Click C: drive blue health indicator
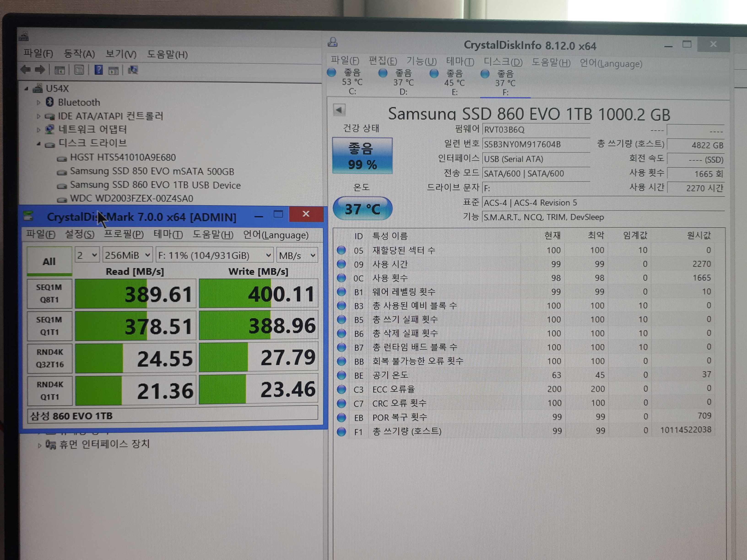The width and height of the screenshot is (747, 560). 332,72
